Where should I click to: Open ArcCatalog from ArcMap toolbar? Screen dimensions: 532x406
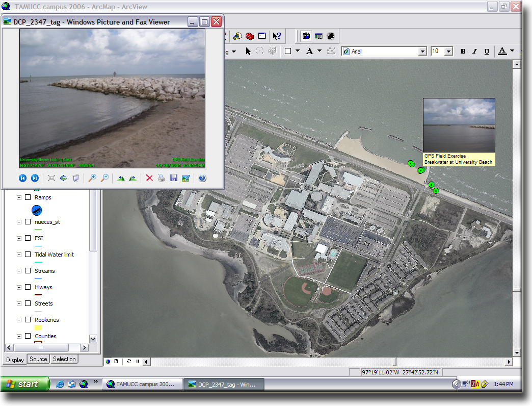pos(237,36)
